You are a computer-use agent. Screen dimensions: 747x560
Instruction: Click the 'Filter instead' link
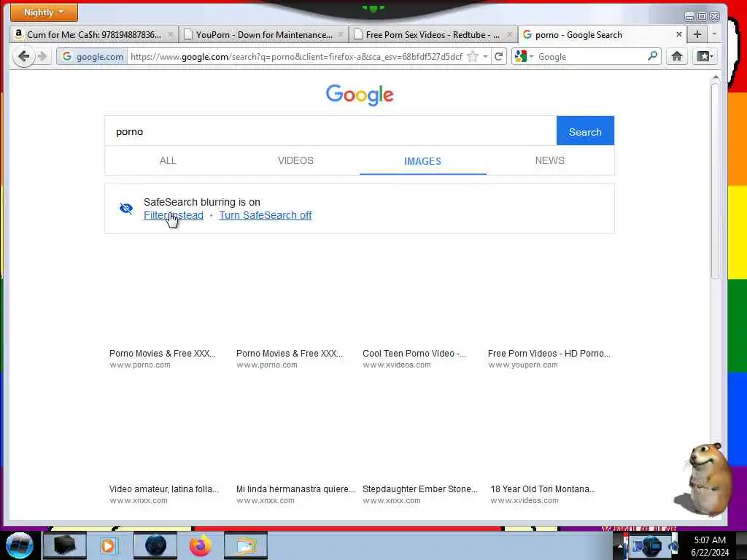click(x=174, y=215)
